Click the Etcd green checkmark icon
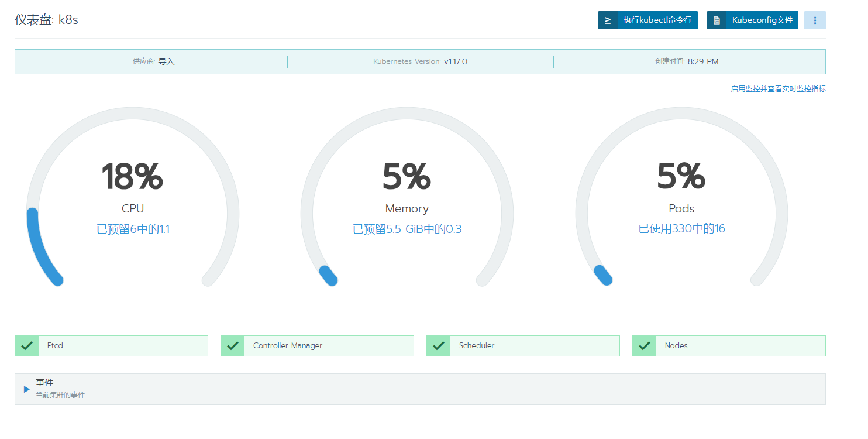This screenshot has width=868, height=439. click(x=27, y=345)
